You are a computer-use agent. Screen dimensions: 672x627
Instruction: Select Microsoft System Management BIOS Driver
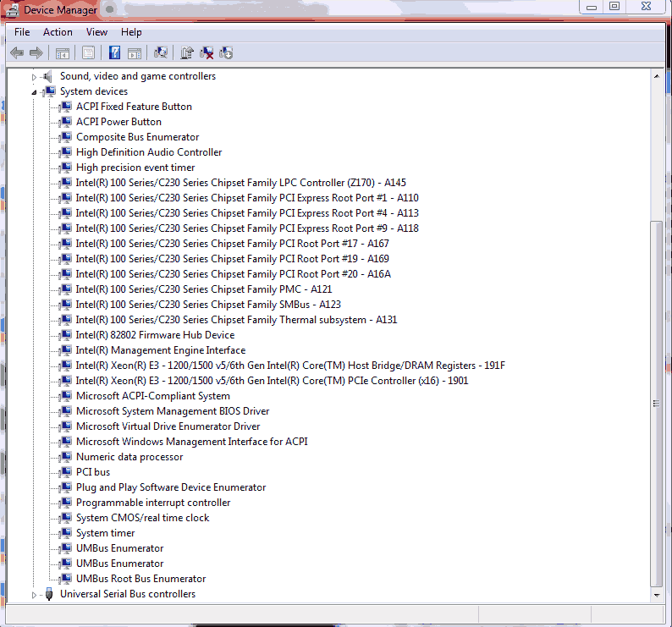pyautogui.click(x=173, y=411)
